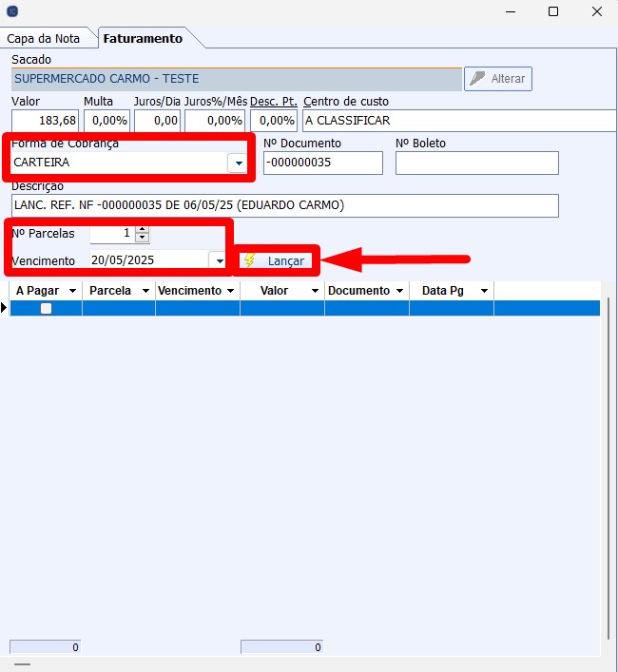Open the Documento column filter arrow

click(400, 291)
